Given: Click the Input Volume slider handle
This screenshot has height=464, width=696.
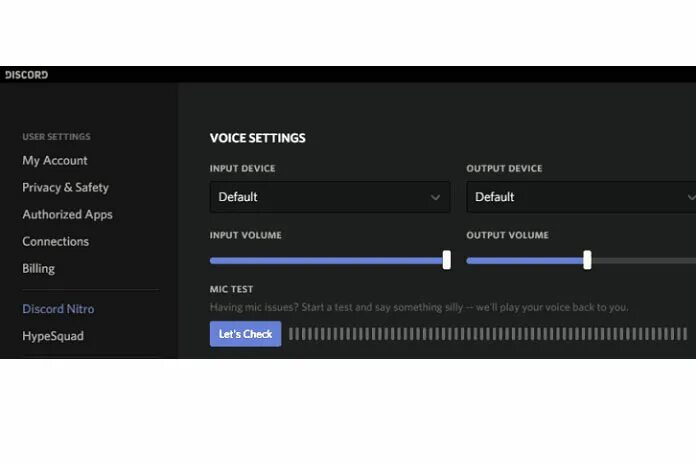Looking at the screenshot, I should tap(447, 260).
